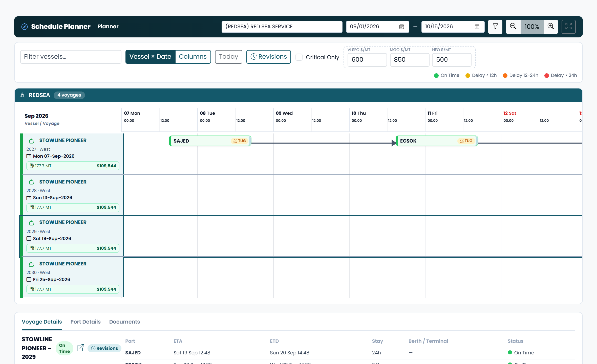597x364 pixels.
Task: Zoom in with magnifier plus icon
Action: point(551,27)
